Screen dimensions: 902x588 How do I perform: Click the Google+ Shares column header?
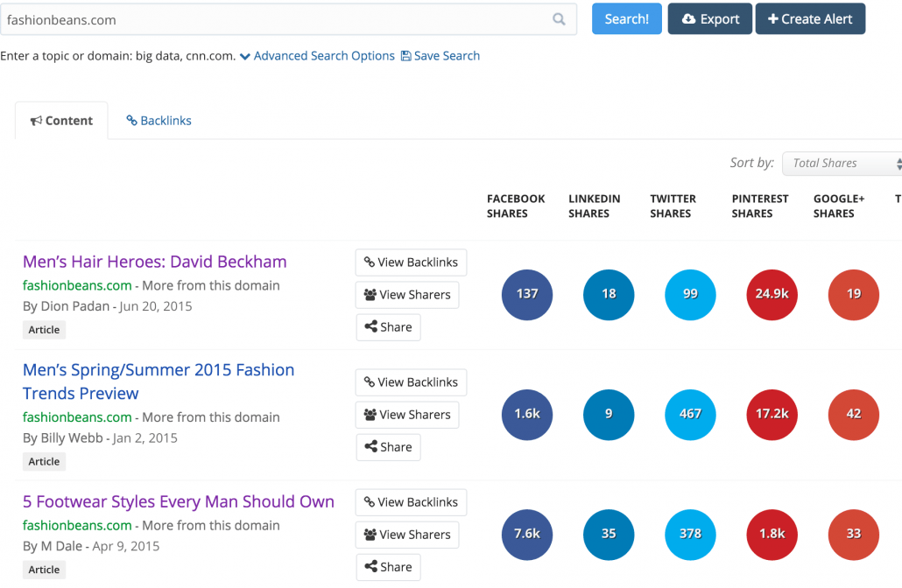tap(839, 206)
